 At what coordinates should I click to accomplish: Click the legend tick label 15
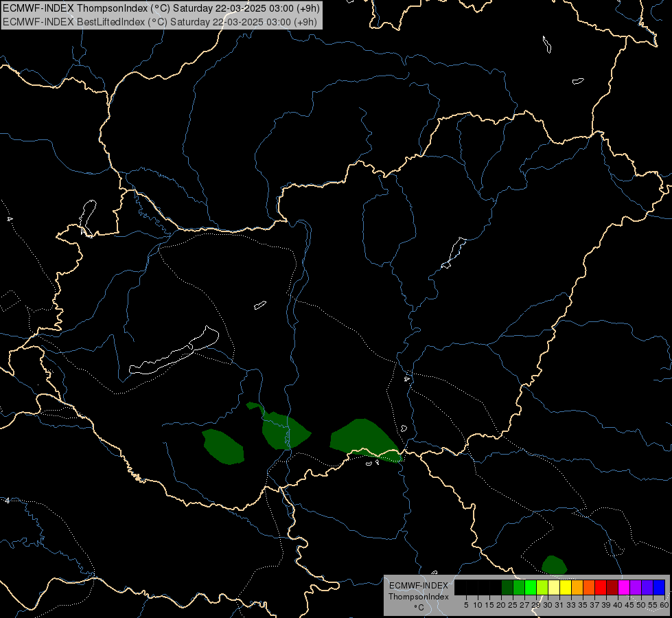click(489, 605)
